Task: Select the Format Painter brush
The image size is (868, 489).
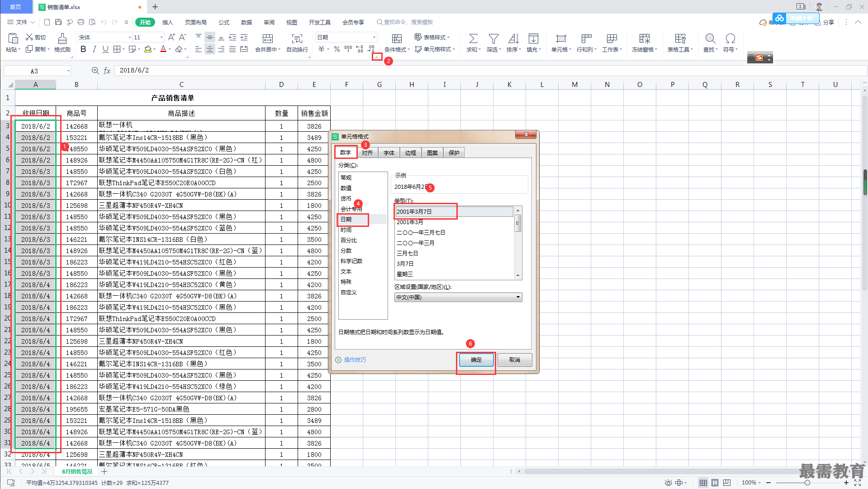Action: point(62,38)
